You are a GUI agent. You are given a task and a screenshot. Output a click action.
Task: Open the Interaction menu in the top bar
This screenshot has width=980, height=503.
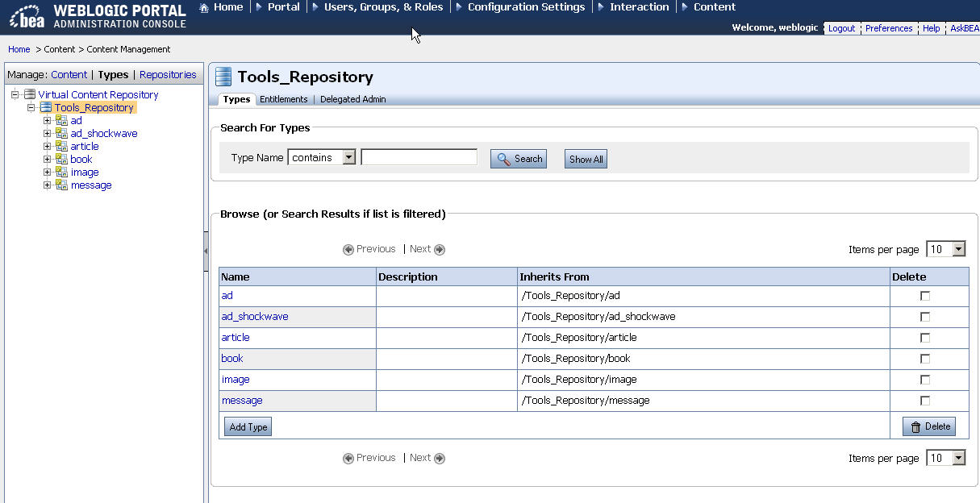point(640,7)
